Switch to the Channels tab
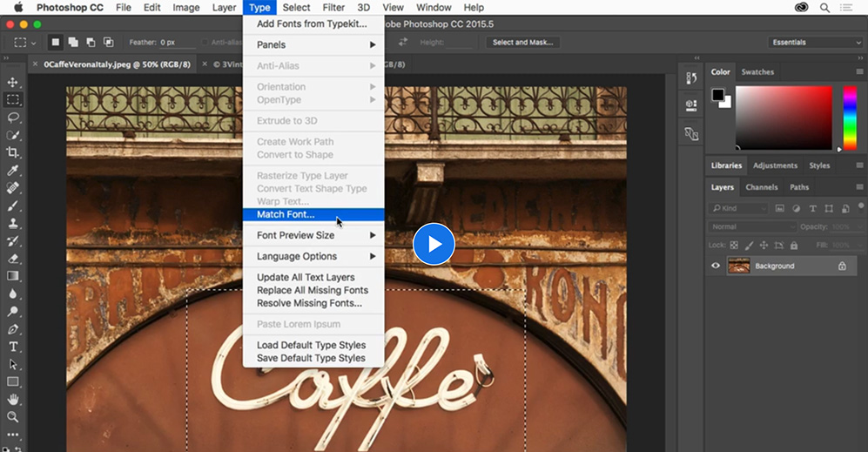The height and width of the screenshot is (452, 868). pyautogui.click(x=761, y=187)
